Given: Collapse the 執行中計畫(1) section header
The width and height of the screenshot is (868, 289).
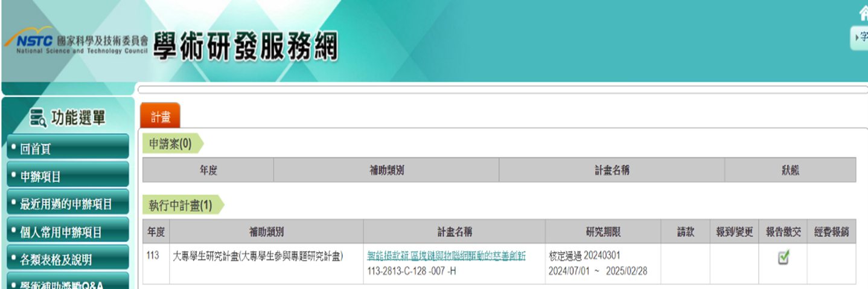Looking at the screenshot, I should [181, 206].
